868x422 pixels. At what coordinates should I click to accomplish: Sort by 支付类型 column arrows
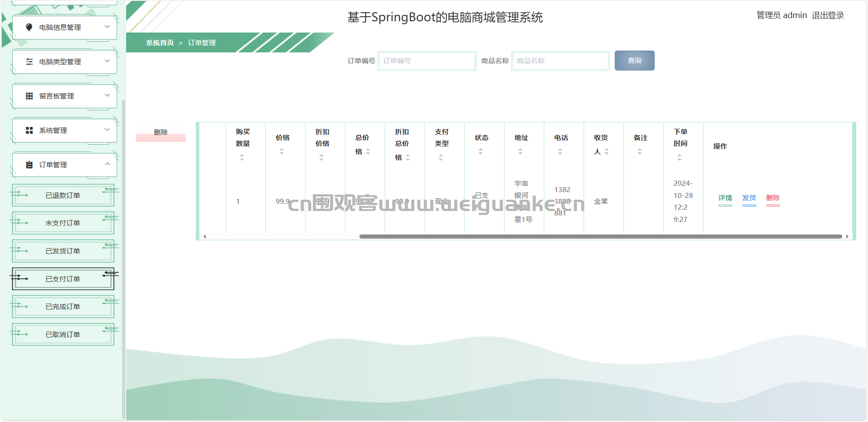click(441, 157)
